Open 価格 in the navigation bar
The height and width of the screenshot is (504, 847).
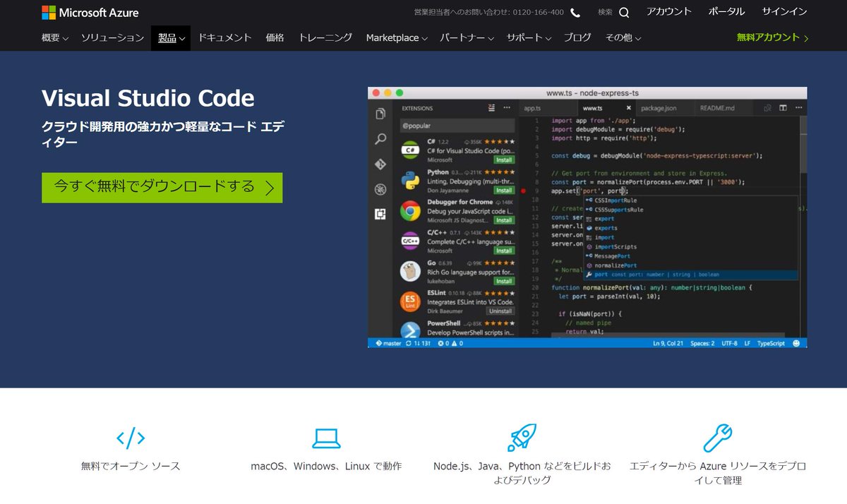[275, 38]
